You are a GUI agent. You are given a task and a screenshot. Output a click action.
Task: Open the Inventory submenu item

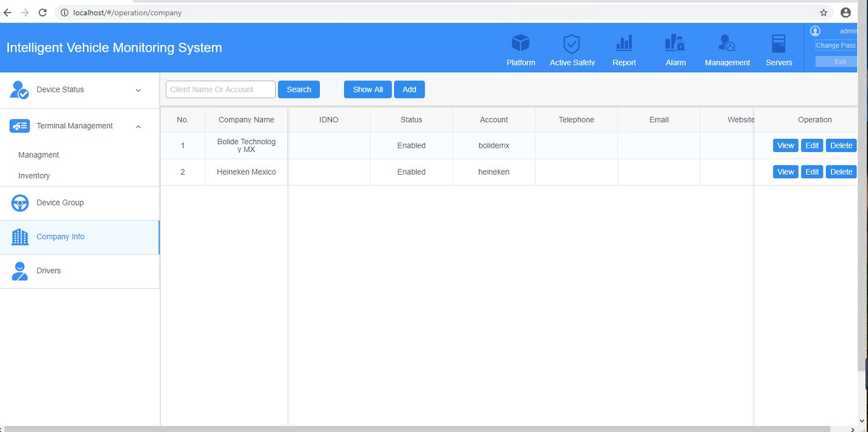[34, 176]
